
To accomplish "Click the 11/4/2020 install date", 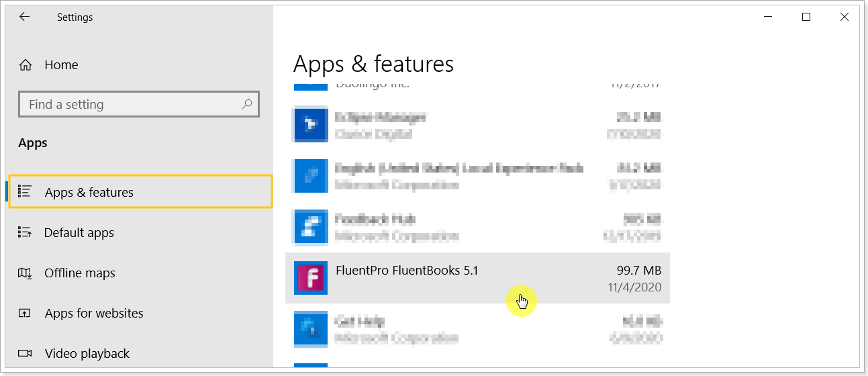I will 634,287.
